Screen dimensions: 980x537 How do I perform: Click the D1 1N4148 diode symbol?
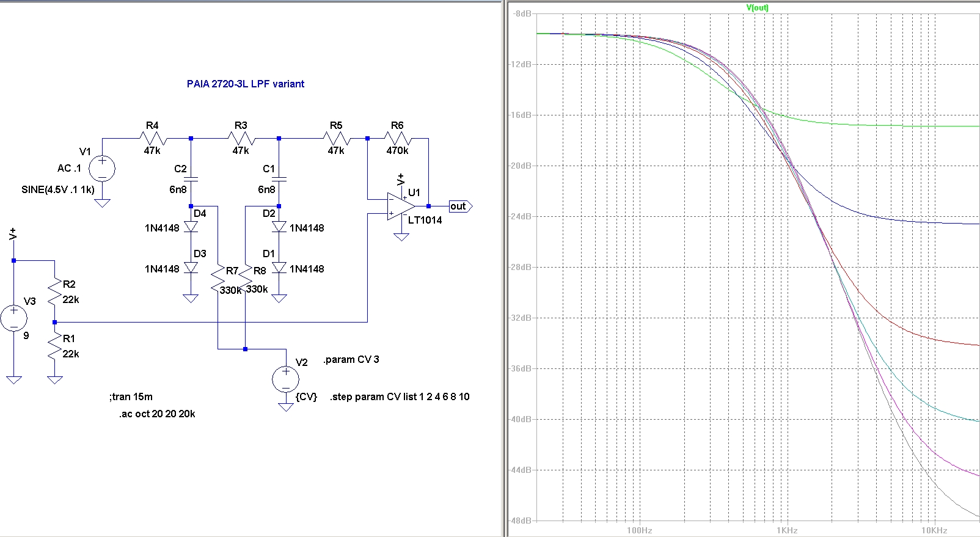coord(279,268)
